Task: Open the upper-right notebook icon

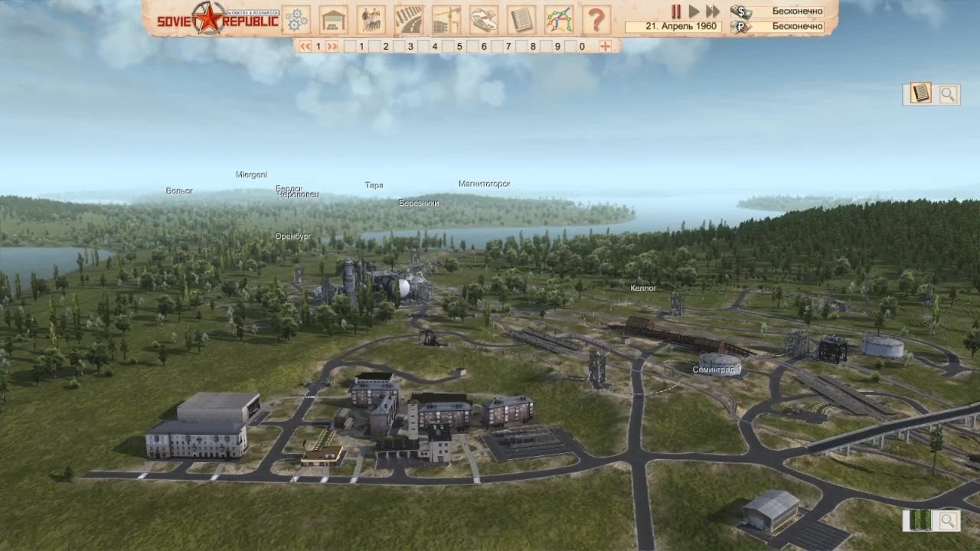Action: pos(920,93)
